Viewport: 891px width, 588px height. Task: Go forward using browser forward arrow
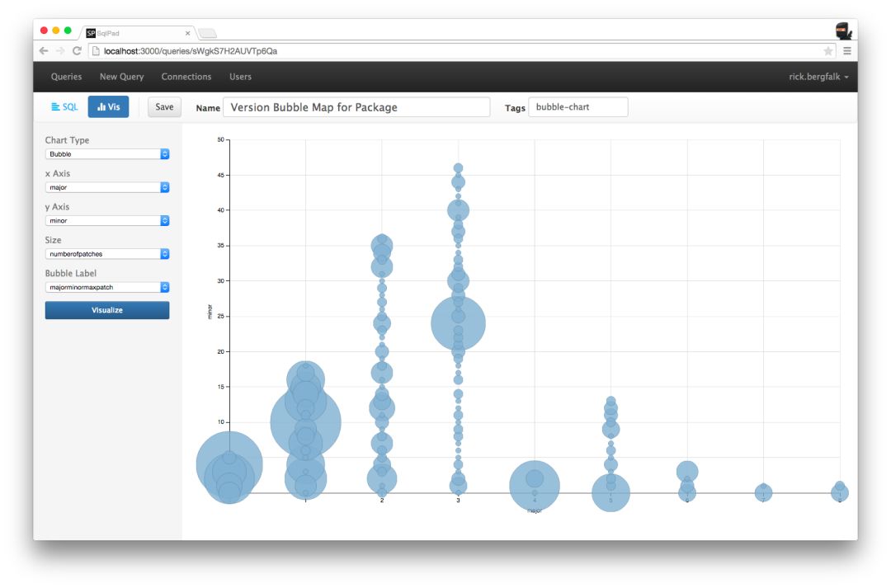[x=60, y=51]
